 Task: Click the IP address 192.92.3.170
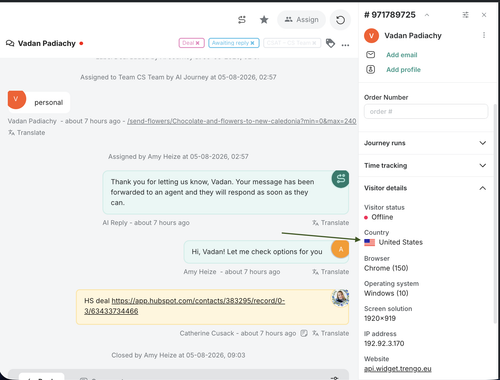384,344
